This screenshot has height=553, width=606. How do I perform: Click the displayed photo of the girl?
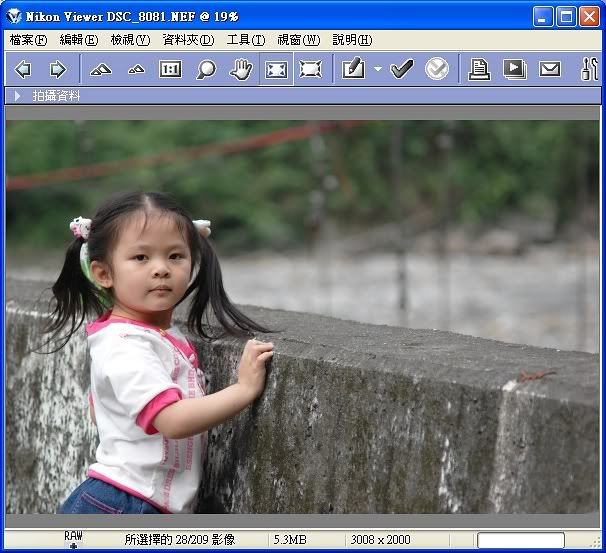[x=302, y=317]
